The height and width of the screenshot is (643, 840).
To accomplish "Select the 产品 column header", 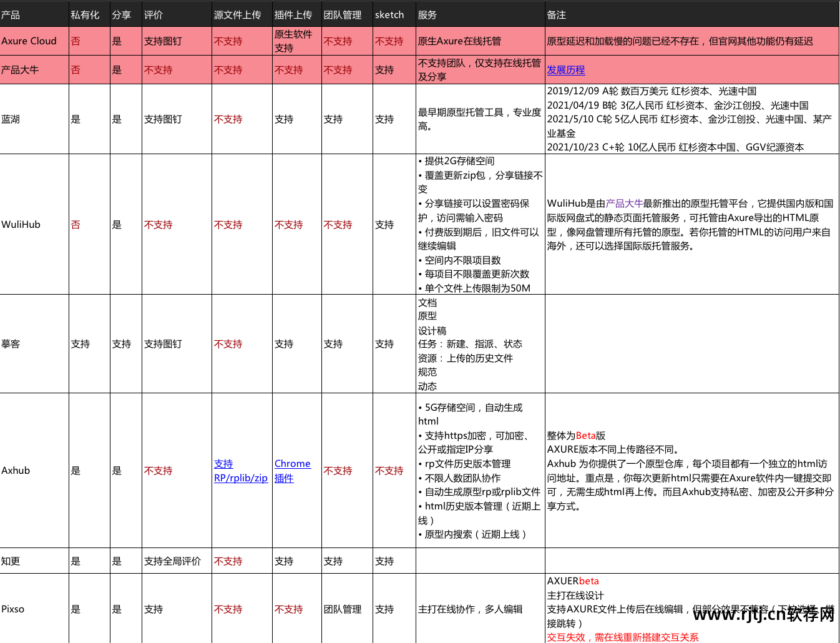I will point(34,14).
